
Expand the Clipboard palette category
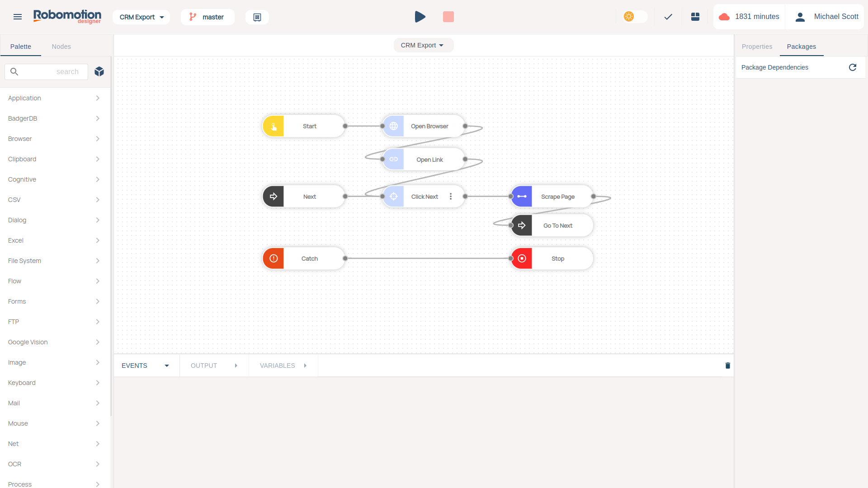[54, 159]
